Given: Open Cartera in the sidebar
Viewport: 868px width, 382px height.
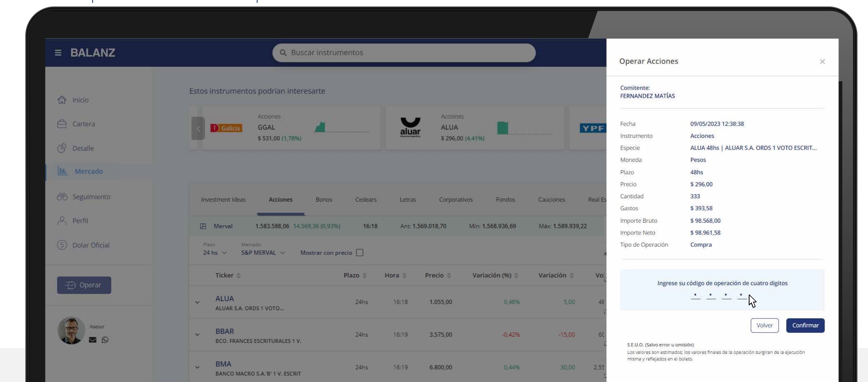Looking at the screenshot, I should coord(84,124).
